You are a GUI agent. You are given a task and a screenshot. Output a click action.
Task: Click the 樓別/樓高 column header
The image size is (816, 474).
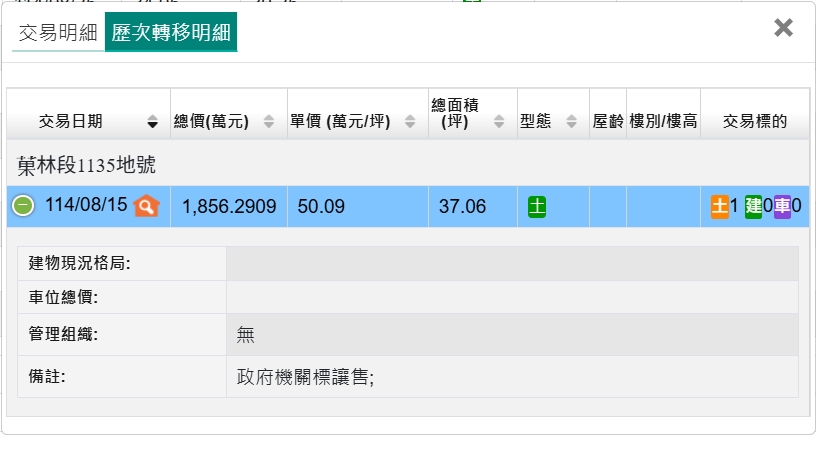click(x=663, y=122)
